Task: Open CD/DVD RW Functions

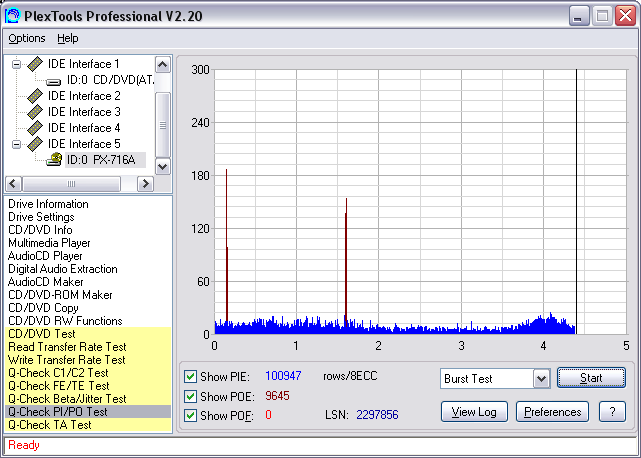Action: (65, 321)
